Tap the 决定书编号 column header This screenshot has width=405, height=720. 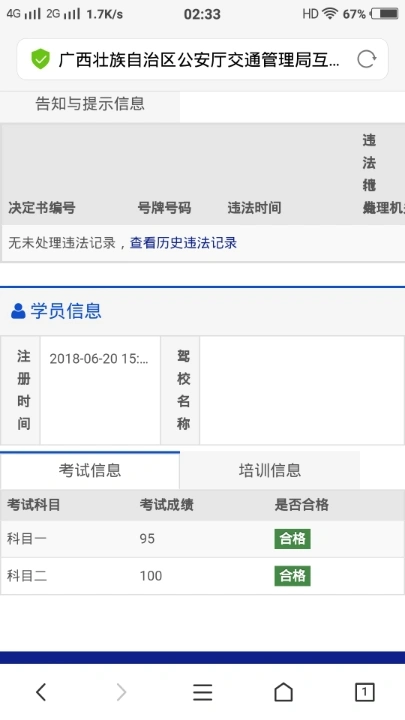[x=42, y=208]
